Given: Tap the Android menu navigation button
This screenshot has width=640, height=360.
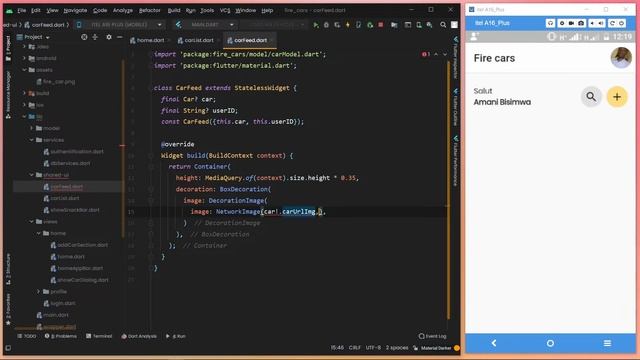Looking at the screenshot, I should tap(607, 343).
